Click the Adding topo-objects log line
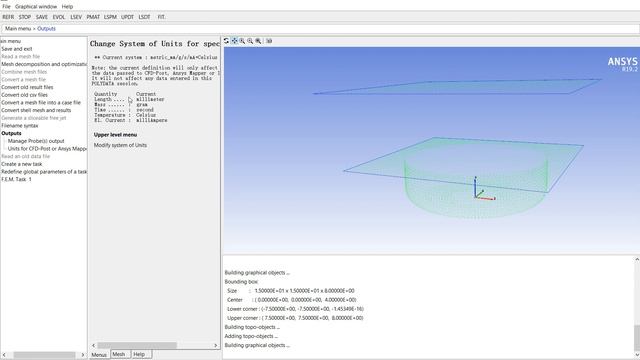 click(x=251, y=336)
